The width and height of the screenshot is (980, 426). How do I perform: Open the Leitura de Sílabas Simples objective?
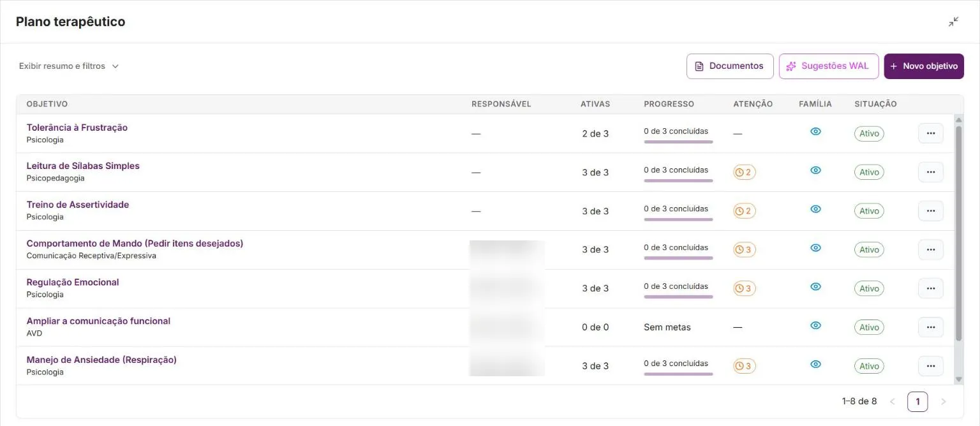coord(83,166)
